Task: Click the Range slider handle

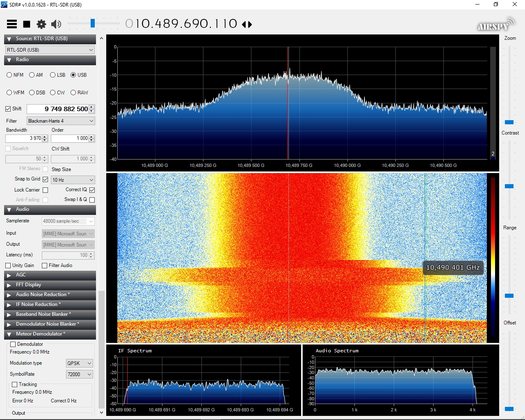Action: pyautogui.click(x=509, y=296)
